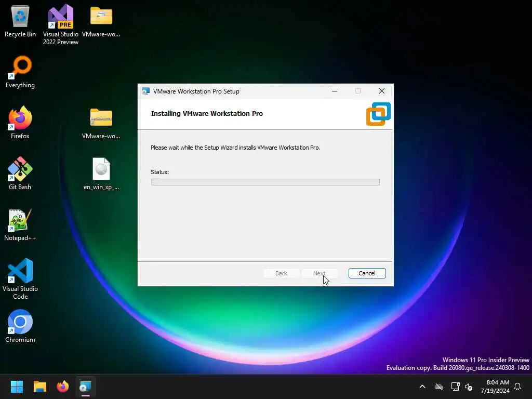The height and width of the screenshot is (399, 532).
Task: Open File Explorer from the taskbar
Action: [x=39, y=387]
